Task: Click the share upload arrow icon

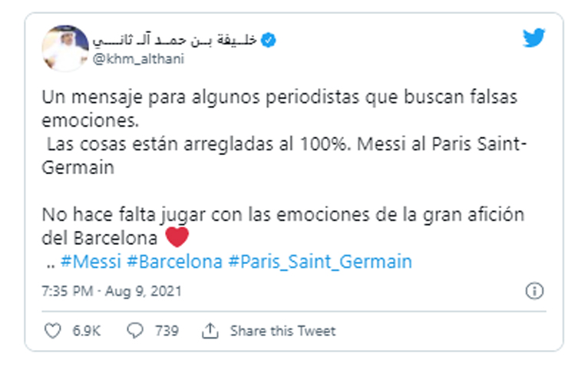Action: 210,331
